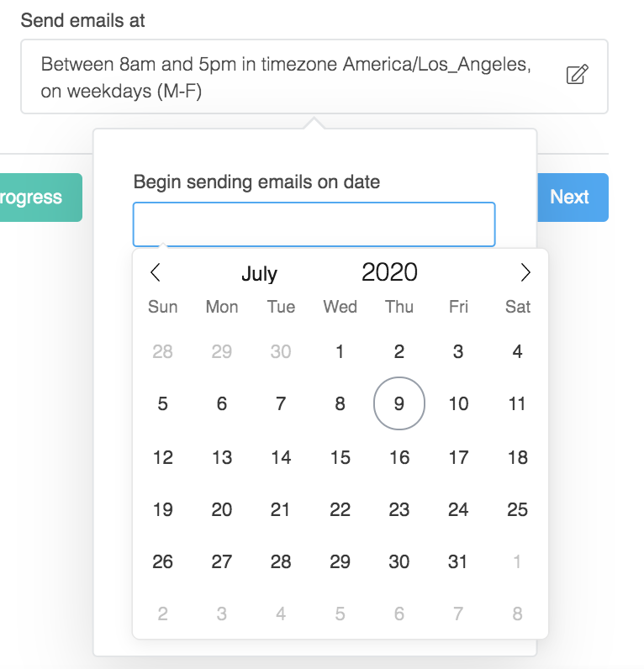Choose Friday July 17
This screenshot has height=669, width=644.
coord(458,458)
